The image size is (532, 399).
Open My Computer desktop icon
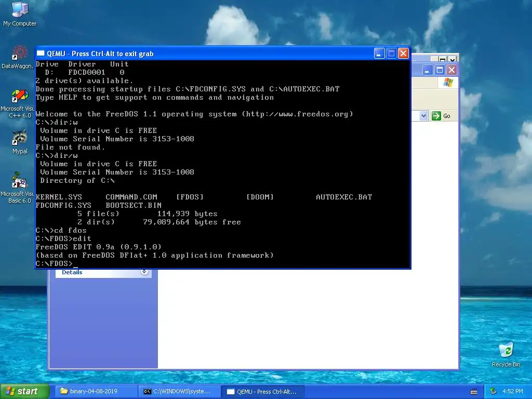coord(20,14)
